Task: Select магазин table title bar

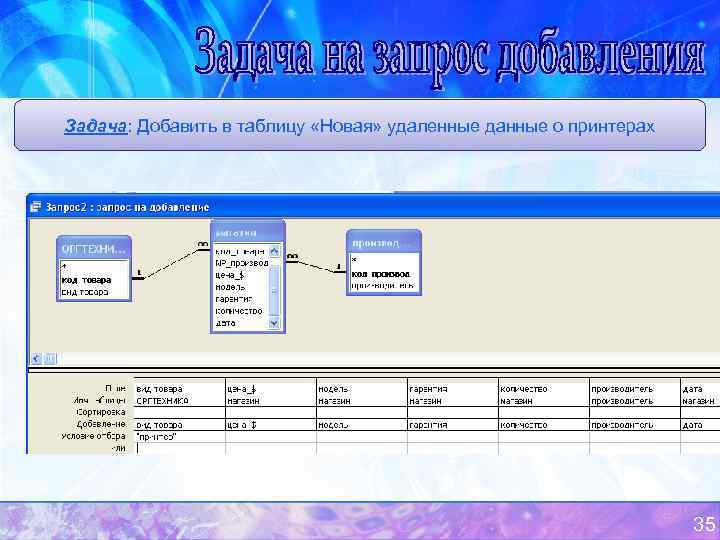Action: click(x=248, y=233)
